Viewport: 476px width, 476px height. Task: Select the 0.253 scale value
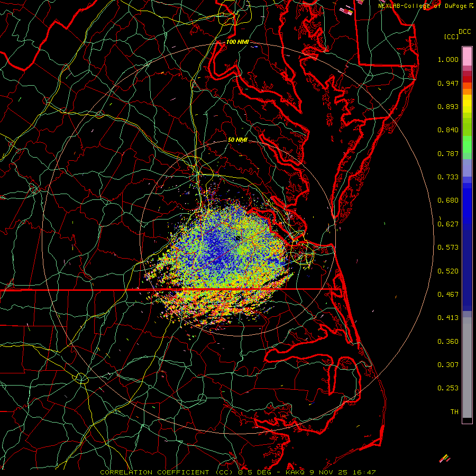coord(448,388)
